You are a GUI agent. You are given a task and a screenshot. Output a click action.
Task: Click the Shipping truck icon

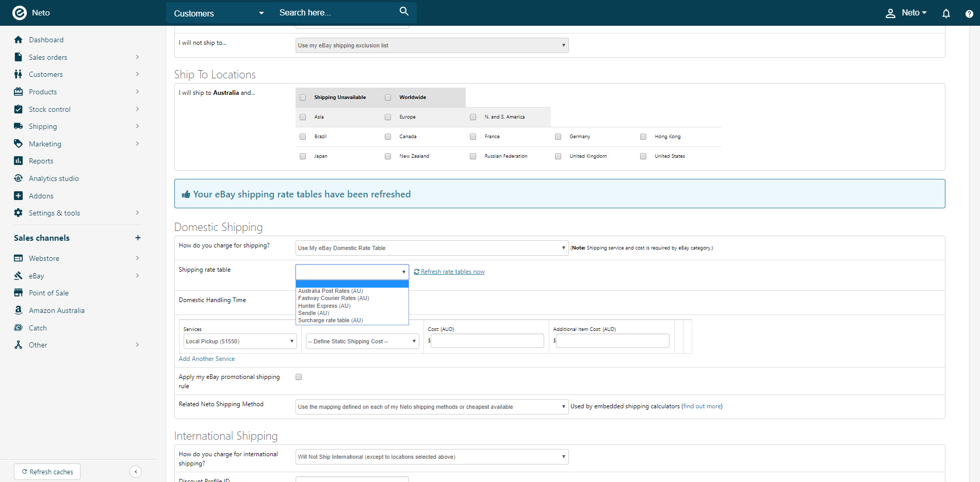pyautogui.click(x=19, y=126)
